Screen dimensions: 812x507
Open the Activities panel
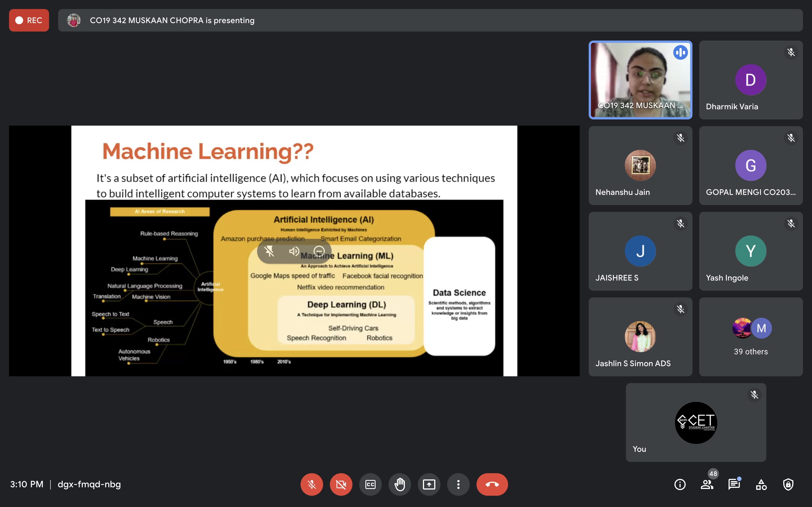761,484
